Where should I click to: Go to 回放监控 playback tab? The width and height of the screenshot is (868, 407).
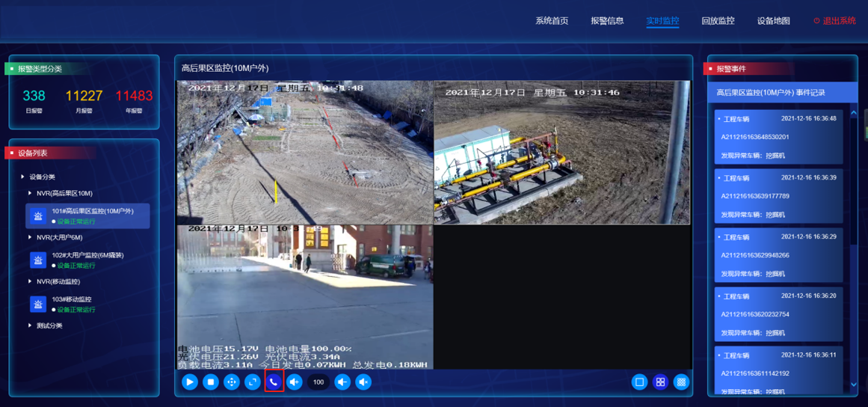(x=718, y=21)
